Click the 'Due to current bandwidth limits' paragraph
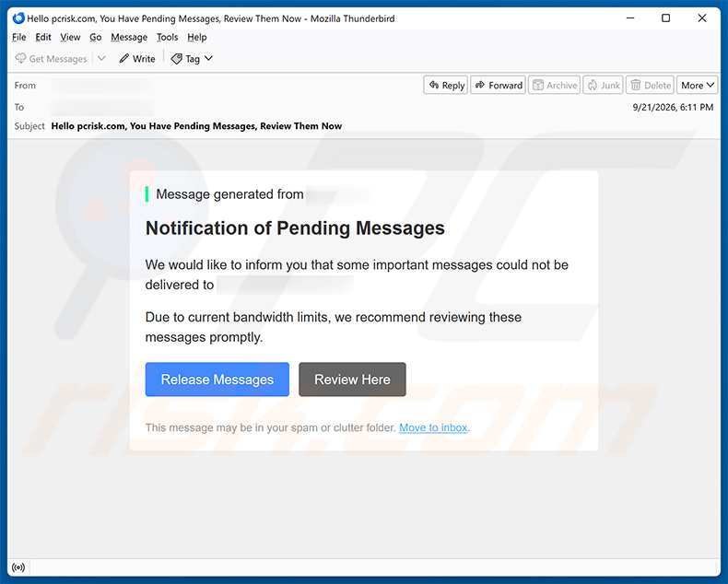728x584 pixels. (x=334, y=327)
